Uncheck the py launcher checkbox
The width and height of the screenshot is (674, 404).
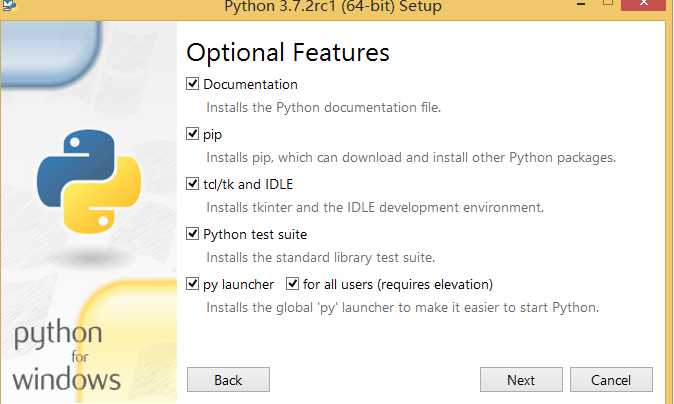(x=193, y=284)
